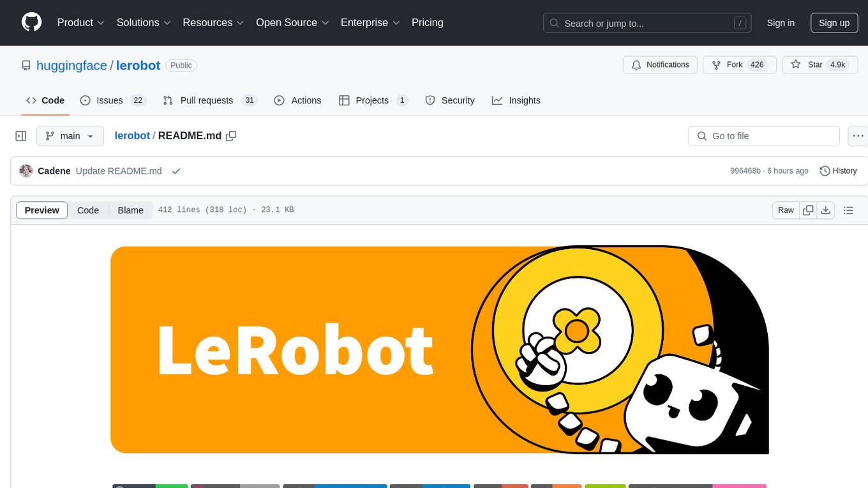Open the more file actions ellipsis menu
The width and height of the screenshot is (868, 488).
[858, 136]
